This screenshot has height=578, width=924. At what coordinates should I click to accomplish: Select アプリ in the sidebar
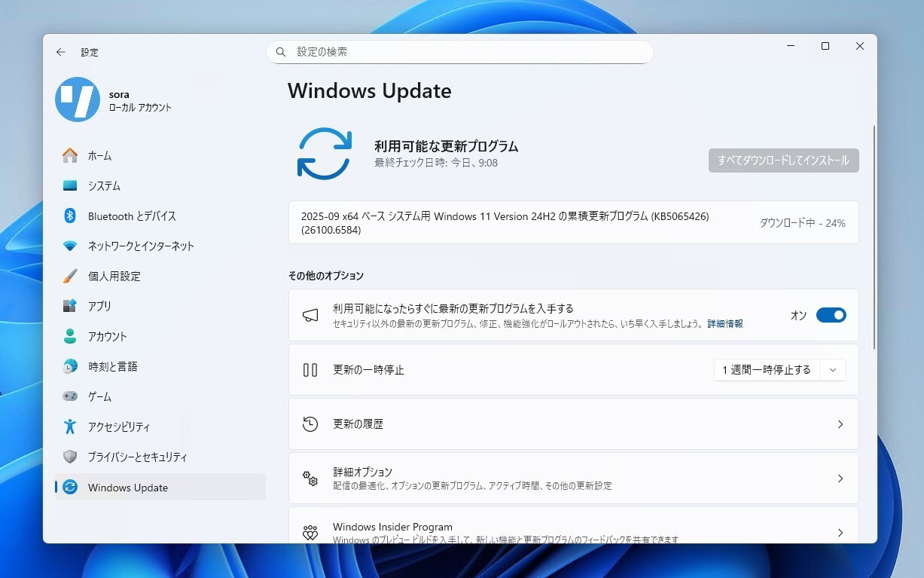160,306
